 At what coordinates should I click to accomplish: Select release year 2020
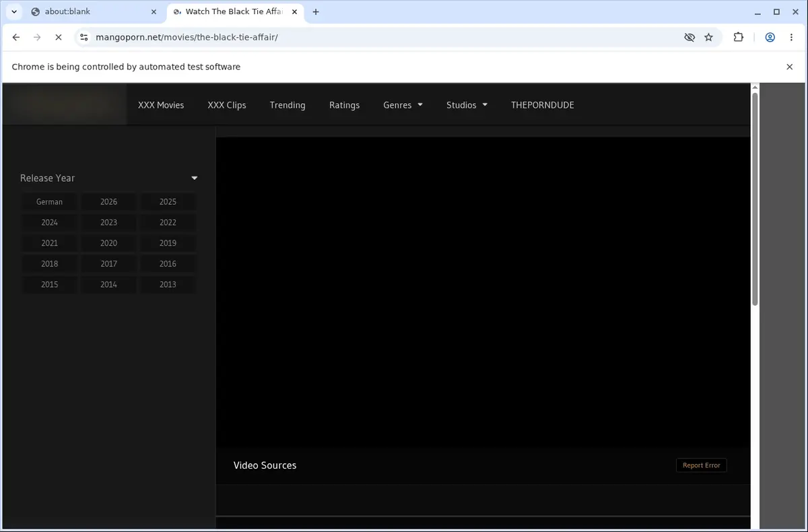click(108, 243)
